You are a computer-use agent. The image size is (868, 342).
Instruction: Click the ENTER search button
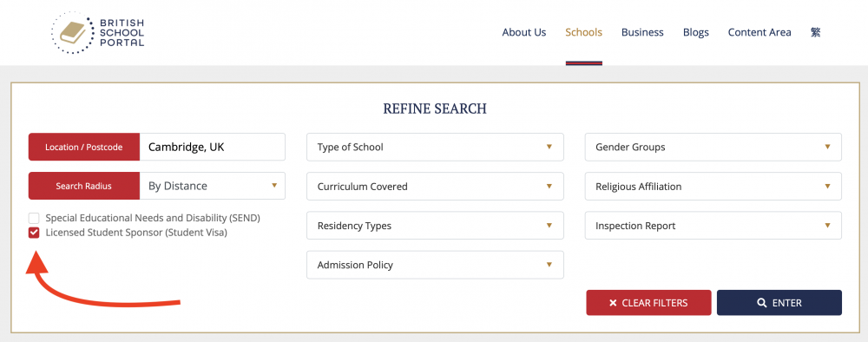point(779,303)
